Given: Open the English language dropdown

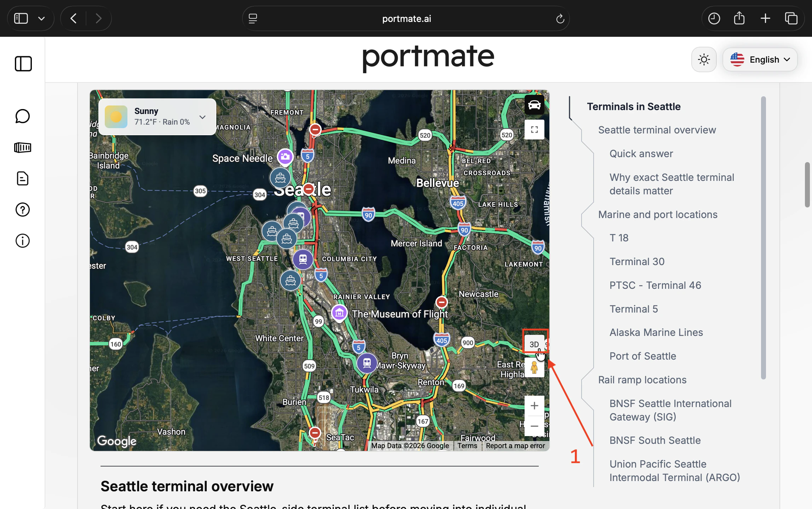Looking at the screenshot, I should 760,59.
